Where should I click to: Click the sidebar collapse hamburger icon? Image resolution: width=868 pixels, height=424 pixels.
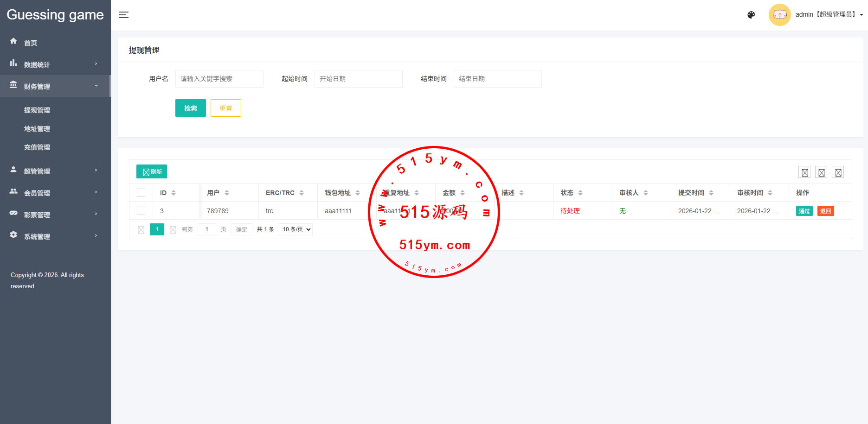pyautogui.click(x=124, y=15)
